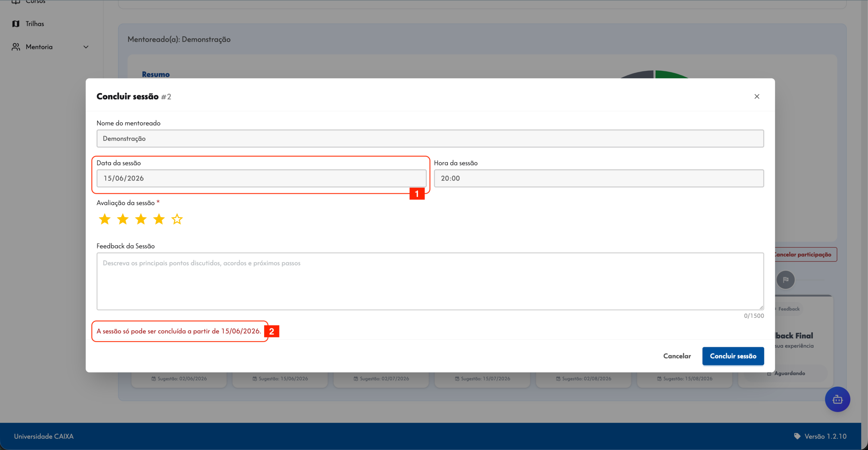Set rating to three stars
Image resolution: width=868 pixels, height=450 pixels.
click(x=141, y=219)
